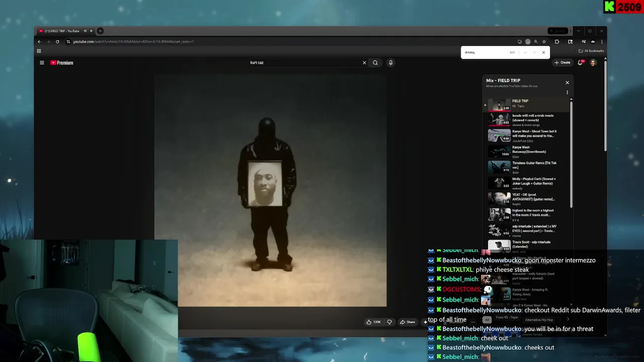
Task: Play 'Kanye West - Ghost Town' playlist item
Action: 528,136
